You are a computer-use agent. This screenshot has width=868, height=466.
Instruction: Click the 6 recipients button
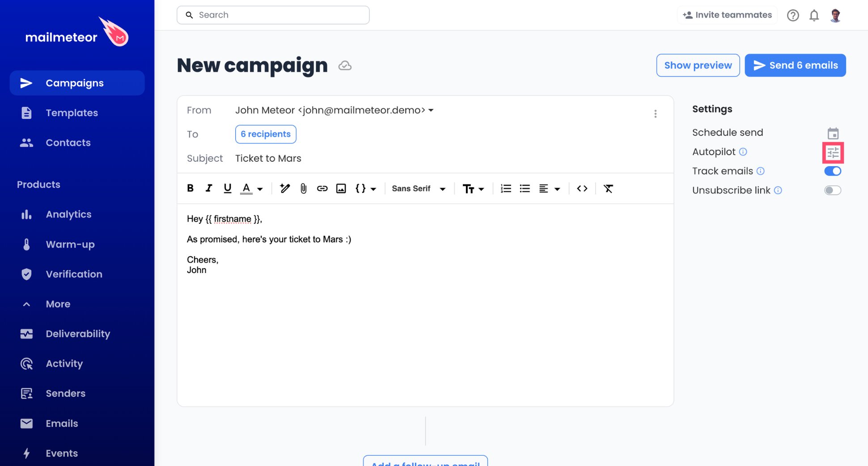(x=266, y=134)
